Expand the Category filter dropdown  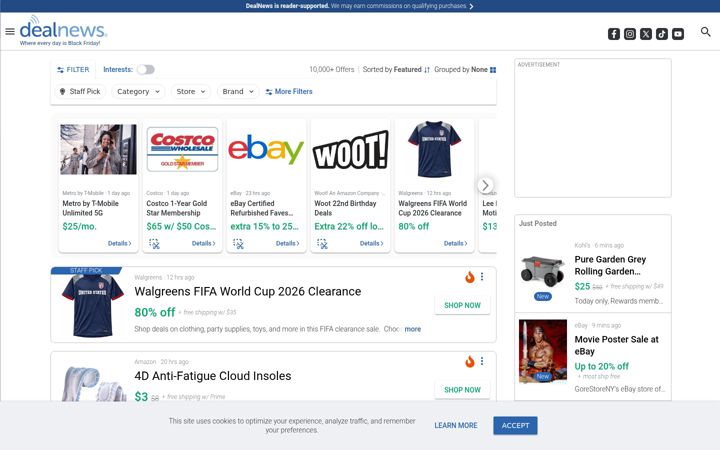click(138, 91)
